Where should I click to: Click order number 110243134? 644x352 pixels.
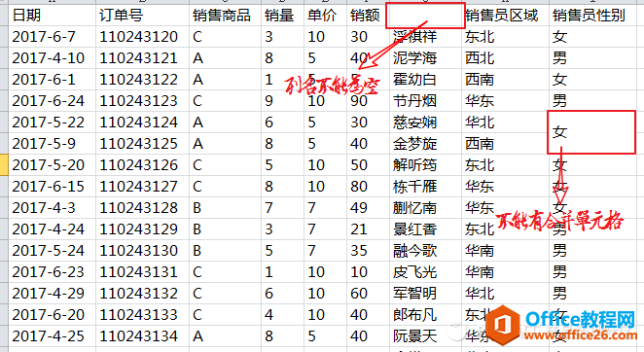[143, 336]
